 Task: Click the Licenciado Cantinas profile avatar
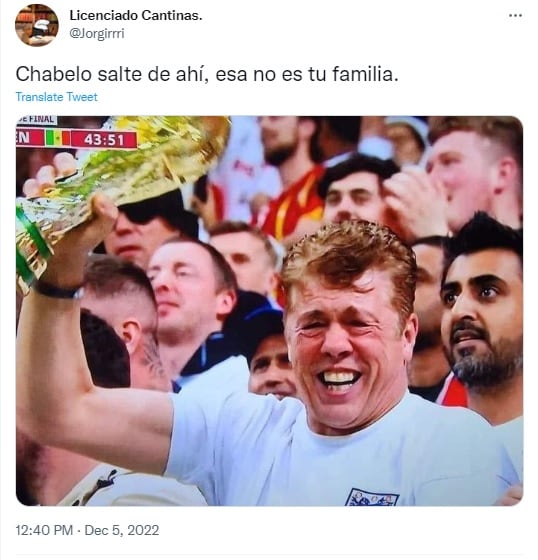pos(37,25)
